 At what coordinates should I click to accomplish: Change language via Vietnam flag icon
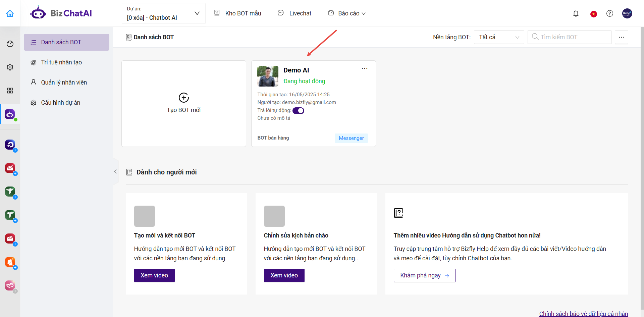[x=594, y=14]
